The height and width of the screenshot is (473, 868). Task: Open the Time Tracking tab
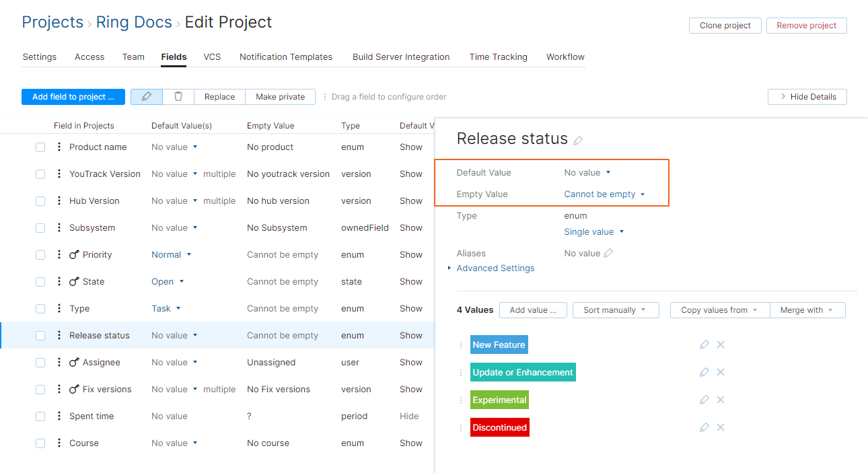click(498, 57)
